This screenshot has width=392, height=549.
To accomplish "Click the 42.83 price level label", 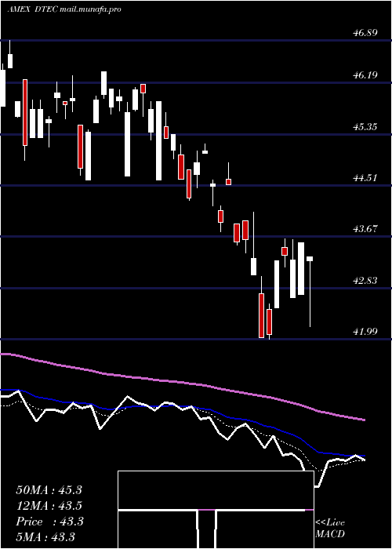I will point(365,281).
